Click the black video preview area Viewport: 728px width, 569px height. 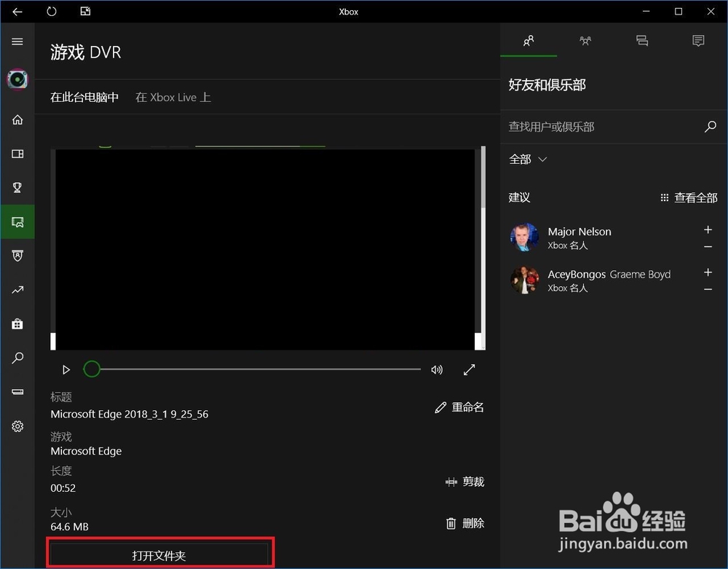[x=265, y=249]
